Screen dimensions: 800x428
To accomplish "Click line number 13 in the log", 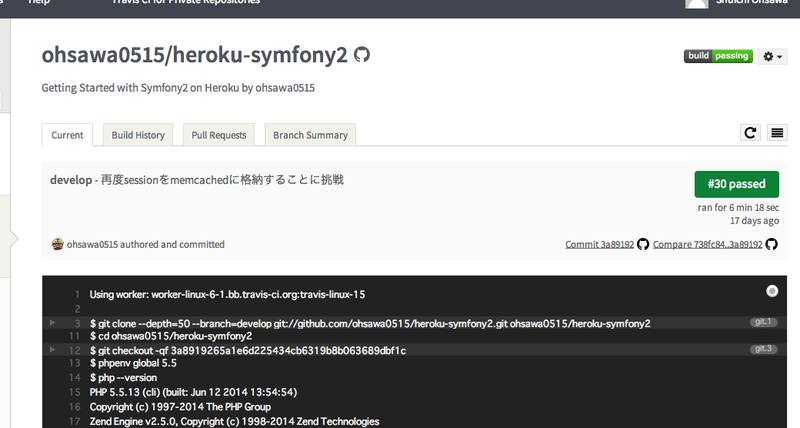I will click(74, 363).
